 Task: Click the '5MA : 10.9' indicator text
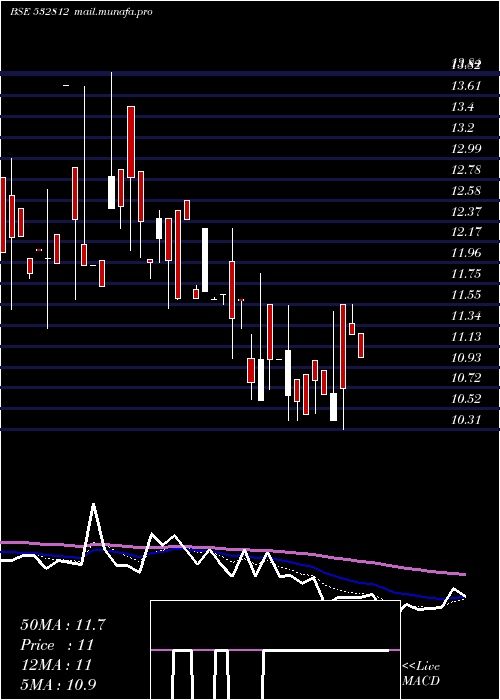[59, 685]
